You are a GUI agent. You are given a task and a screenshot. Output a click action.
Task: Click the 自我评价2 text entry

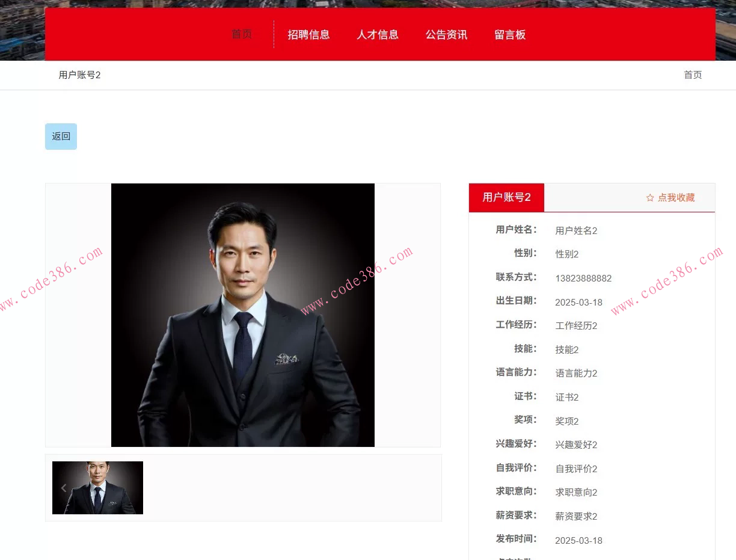[x=576, y=469]
